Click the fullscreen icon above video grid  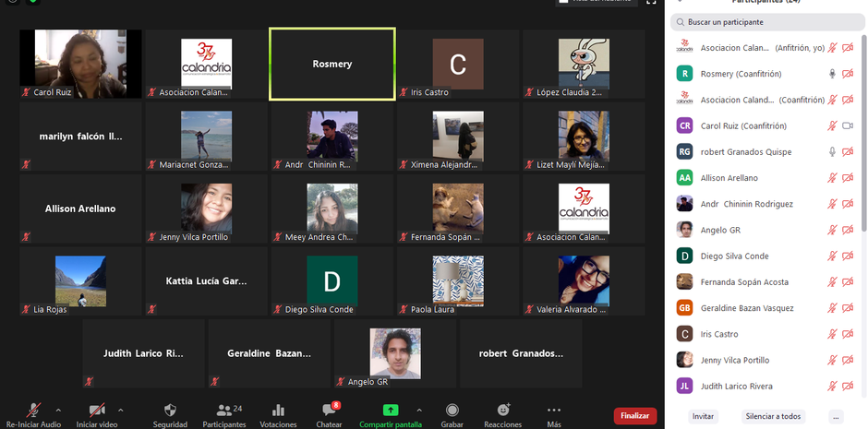click(x=651, y=2)
